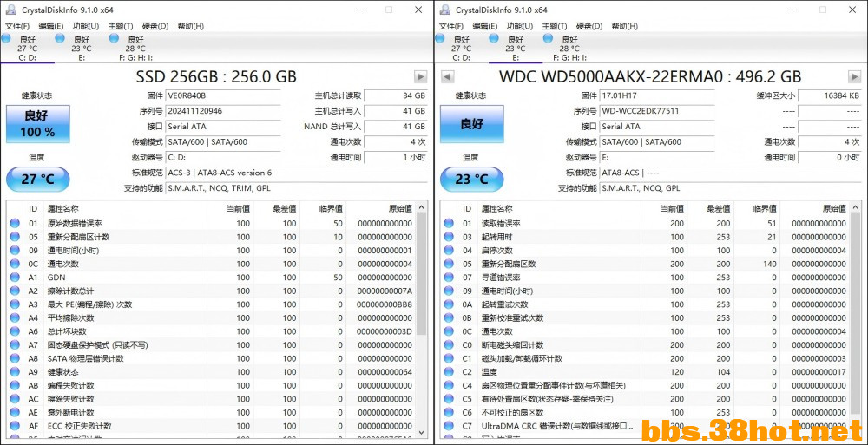Click CrystalDiskInfo app icon in right title bar
This screenshot has width=868, height=445.
pyautogui.click(x=446, y=10)
